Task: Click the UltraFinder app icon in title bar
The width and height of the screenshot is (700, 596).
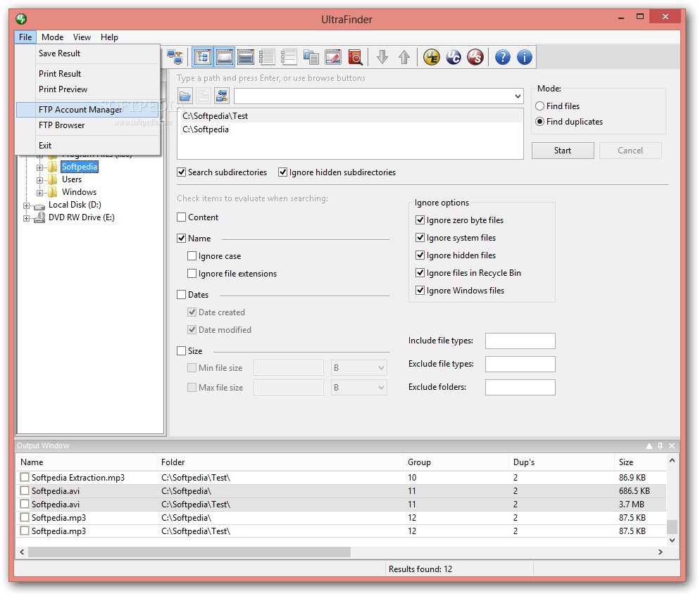Action: pyautogui.click(x=21, y=19)
